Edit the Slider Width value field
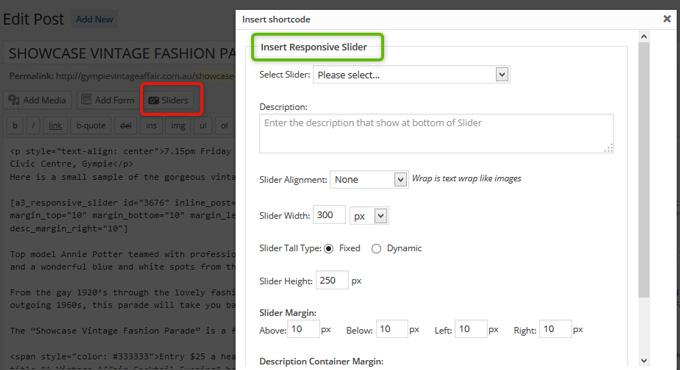 click(329, 215)
